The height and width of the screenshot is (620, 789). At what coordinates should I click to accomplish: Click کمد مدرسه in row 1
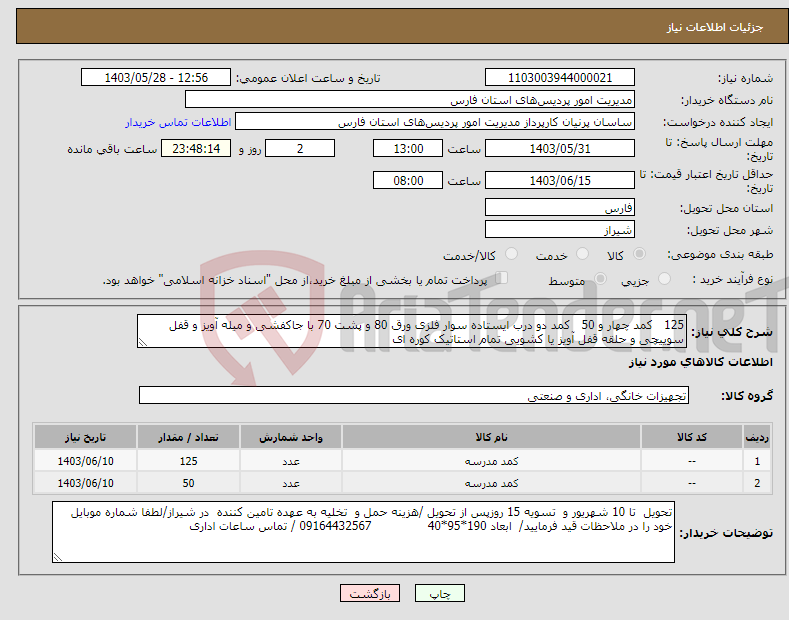(x=491, y=461)
